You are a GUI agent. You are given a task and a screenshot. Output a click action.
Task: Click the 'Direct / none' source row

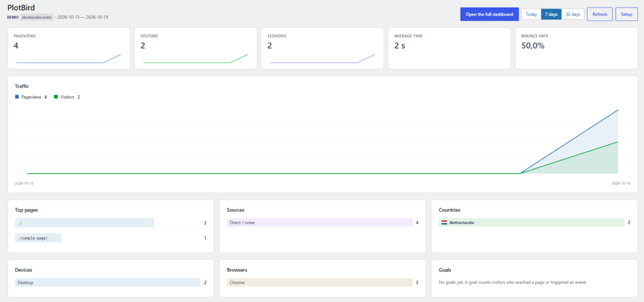[323, 223]
